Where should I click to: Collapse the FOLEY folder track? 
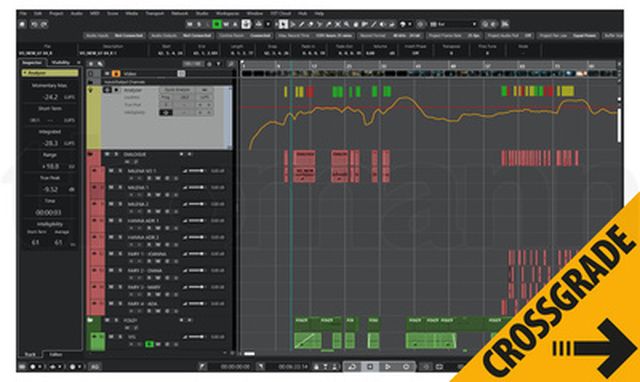(x=91, y=320)
